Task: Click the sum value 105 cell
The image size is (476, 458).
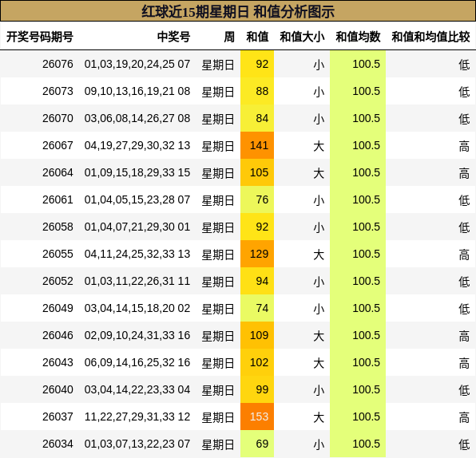Action: 257,172
